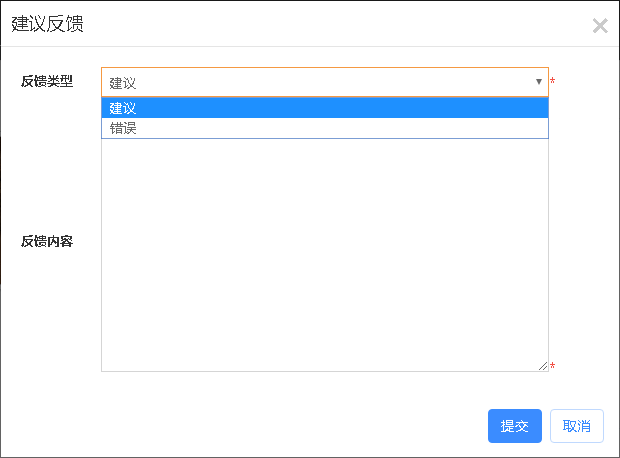Click the 反馈类型 label

click(x=47, y=82)
